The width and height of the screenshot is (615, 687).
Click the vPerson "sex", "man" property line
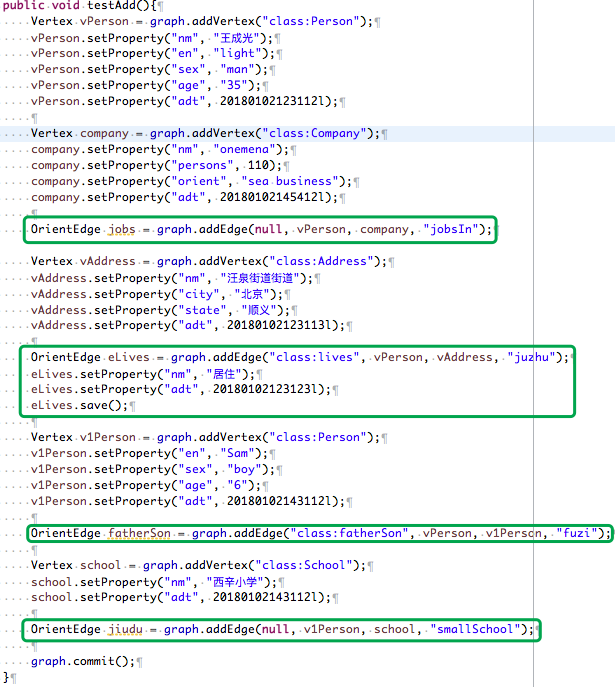pyautogui.click(x=149, y=69)
